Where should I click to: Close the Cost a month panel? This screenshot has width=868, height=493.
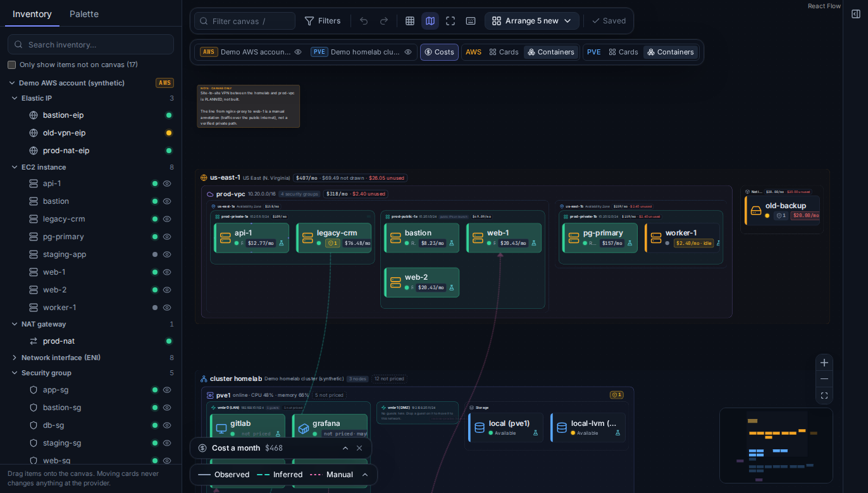[x=359, y=448]
